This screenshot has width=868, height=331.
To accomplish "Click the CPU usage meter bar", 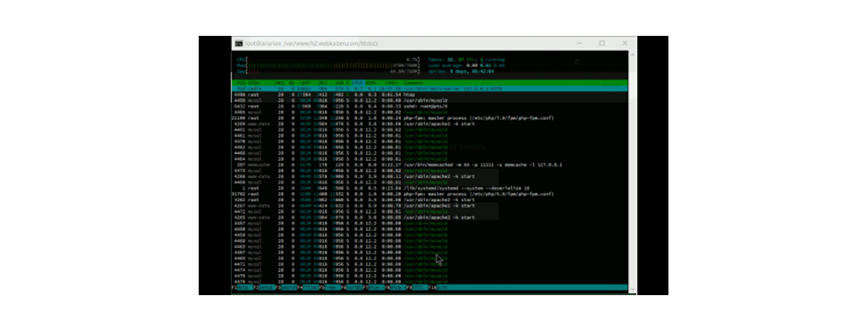I will pos(328,59).
